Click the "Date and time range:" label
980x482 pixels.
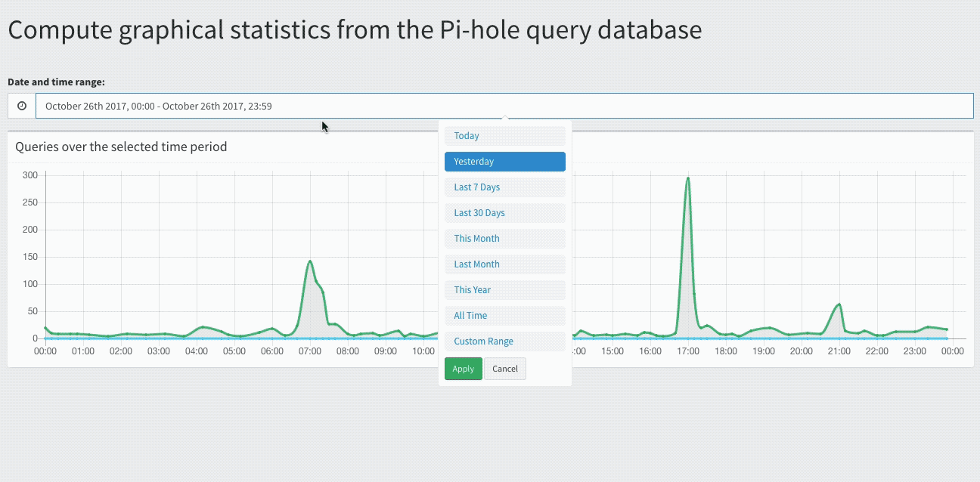coord(57,82)
